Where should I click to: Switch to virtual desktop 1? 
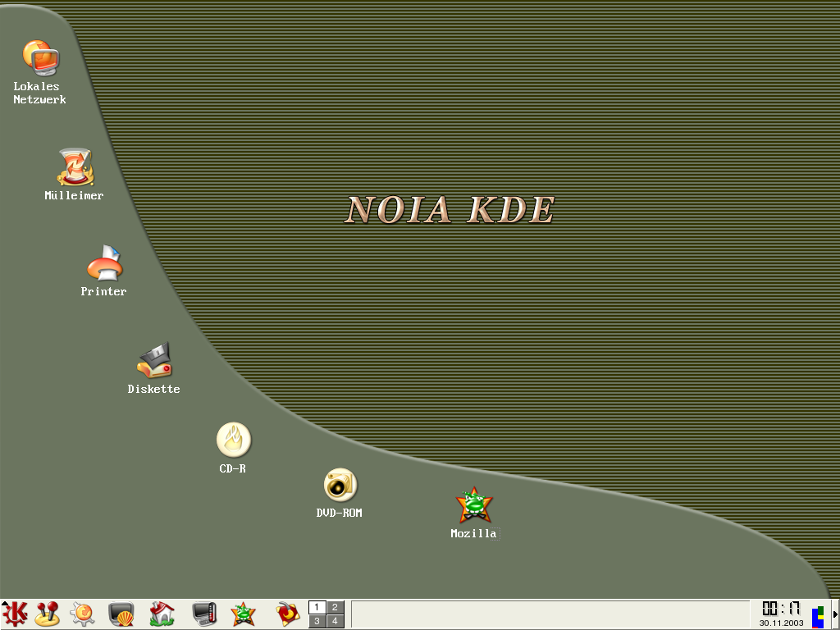317,607
